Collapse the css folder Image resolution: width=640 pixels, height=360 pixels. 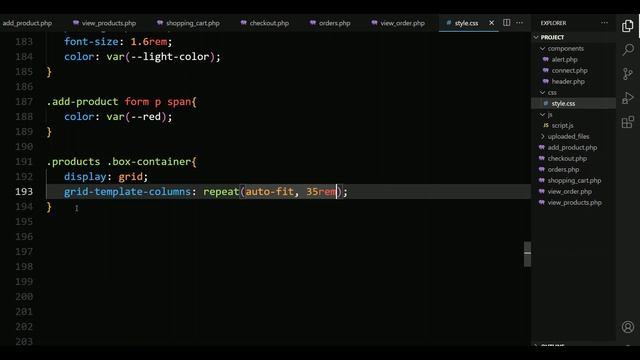552,92
